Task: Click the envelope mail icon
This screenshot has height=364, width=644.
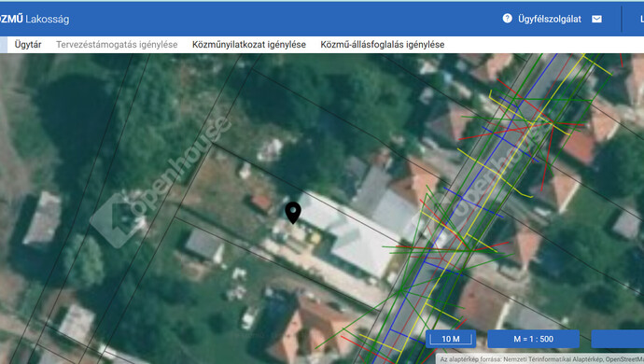Action: (596, 19)
